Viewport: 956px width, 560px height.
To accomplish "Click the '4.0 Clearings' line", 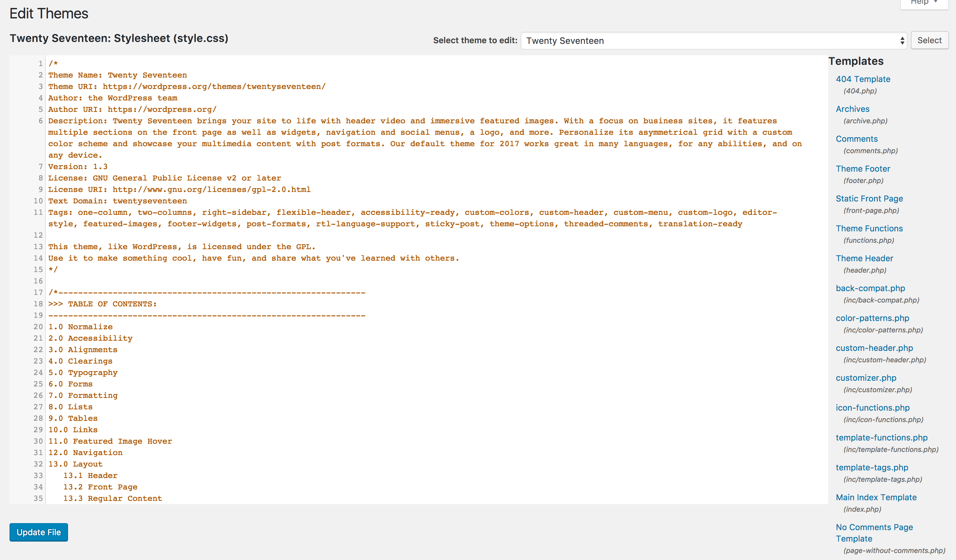I will (x=80, y=361).
